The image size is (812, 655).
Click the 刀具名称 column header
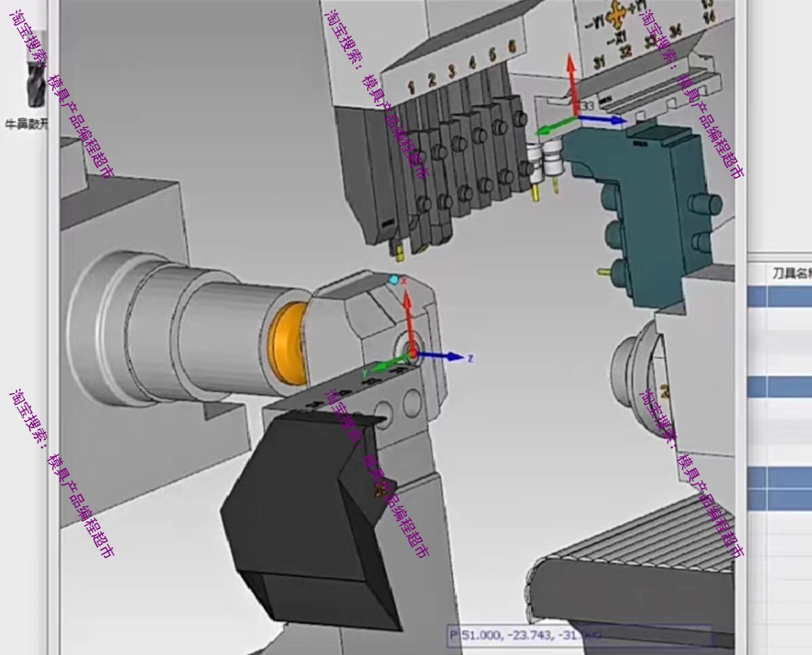pyautogui.click(x=791, y=274)
